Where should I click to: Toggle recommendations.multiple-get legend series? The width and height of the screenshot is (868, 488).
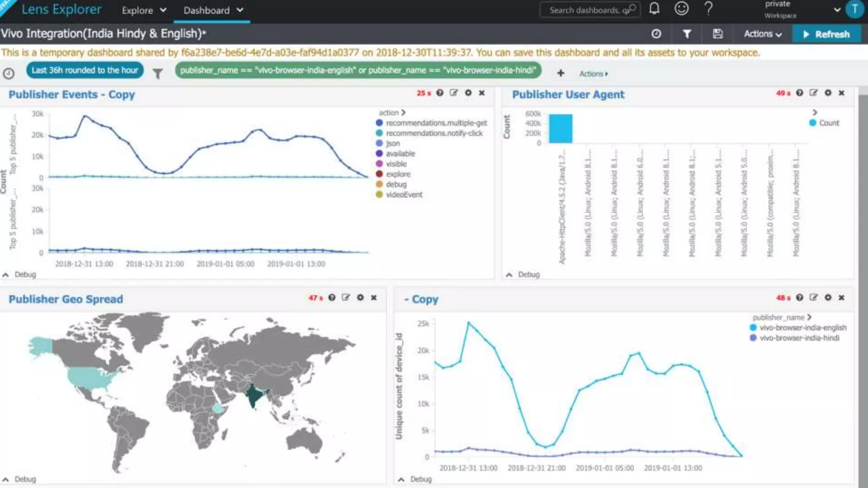[x=436, y=123]
